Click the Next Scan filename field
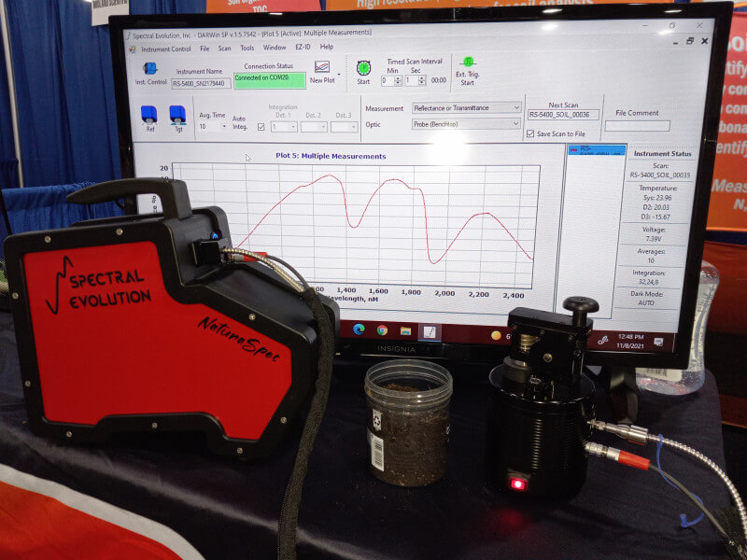Viewport: 747px width, 560px height. [563, 114]
